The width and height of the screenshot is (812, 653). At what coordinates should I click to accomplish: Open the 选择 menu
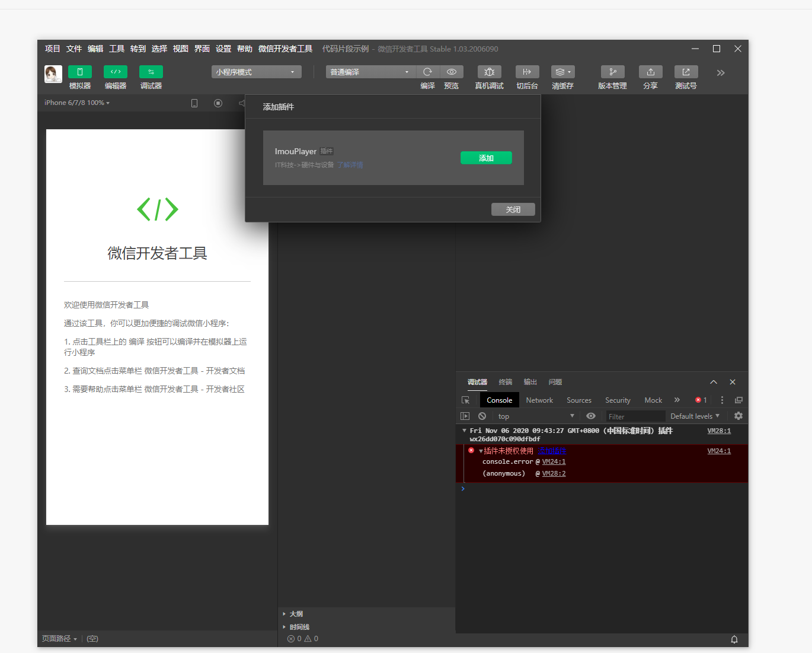(159, 49)
